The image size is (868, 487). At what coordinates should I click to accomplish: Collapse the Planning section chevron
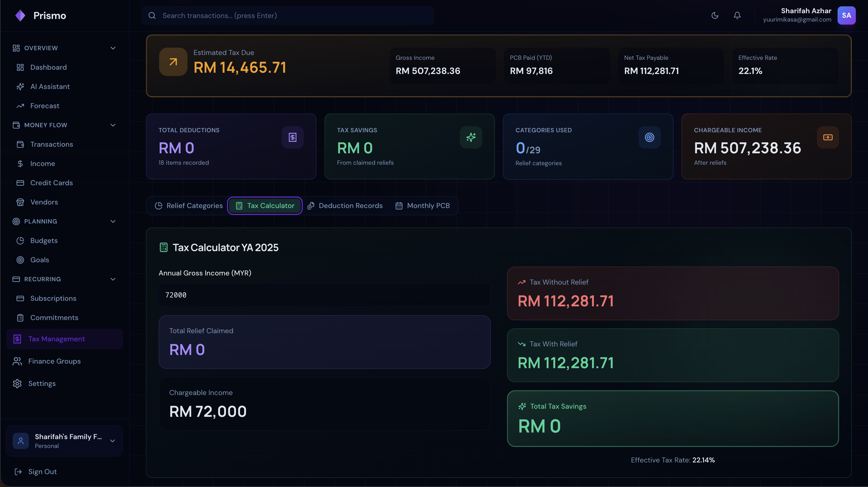pos(113,221)
